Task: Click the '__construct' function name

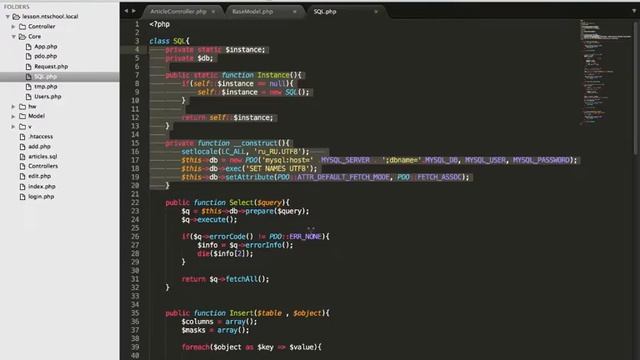Action: (x=255, y=143)
